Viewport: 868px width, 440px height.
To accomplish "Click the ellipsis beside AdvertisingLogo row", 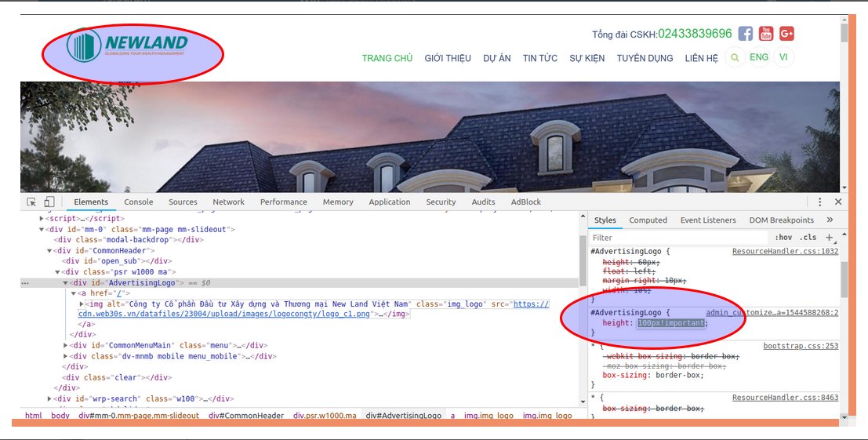I will (25, 283).
